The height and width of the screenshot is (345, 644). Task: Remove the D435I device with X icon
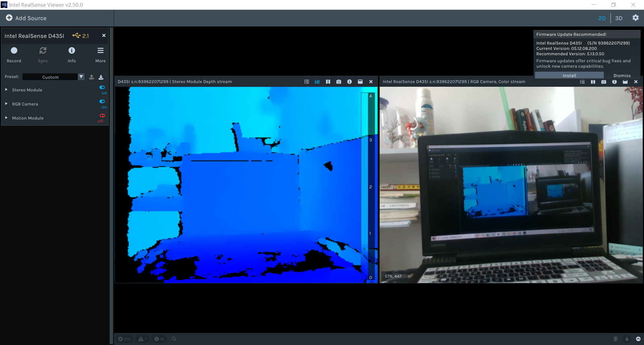click(104, 36)
